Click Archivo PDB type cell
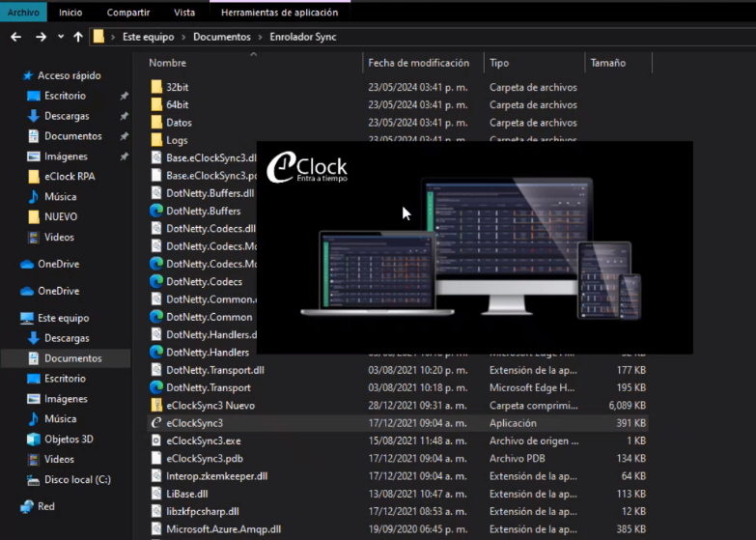Image resolution: width=756 pixels, height=540 pixels. click(x=518, y=459)
